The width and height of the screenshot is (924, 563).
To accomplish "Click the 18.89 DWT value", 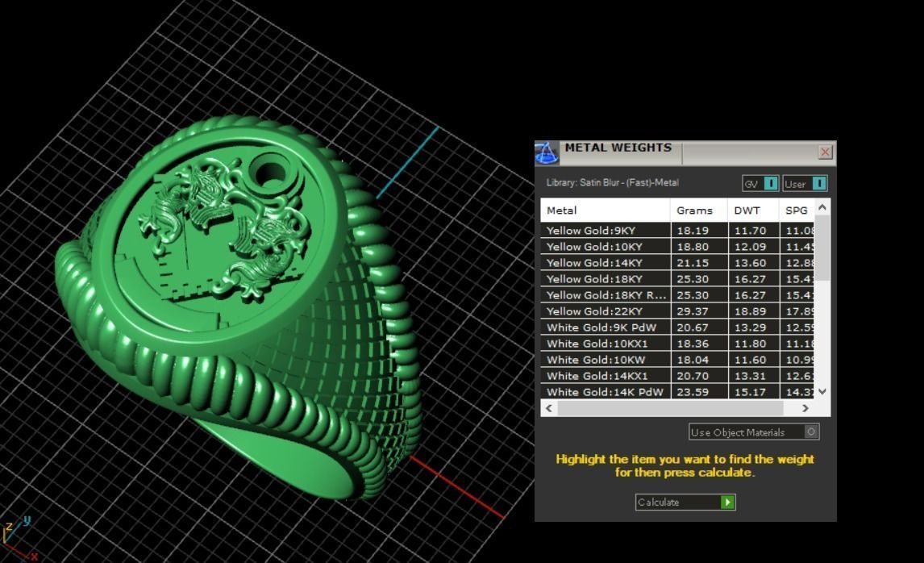I will 750,311.
